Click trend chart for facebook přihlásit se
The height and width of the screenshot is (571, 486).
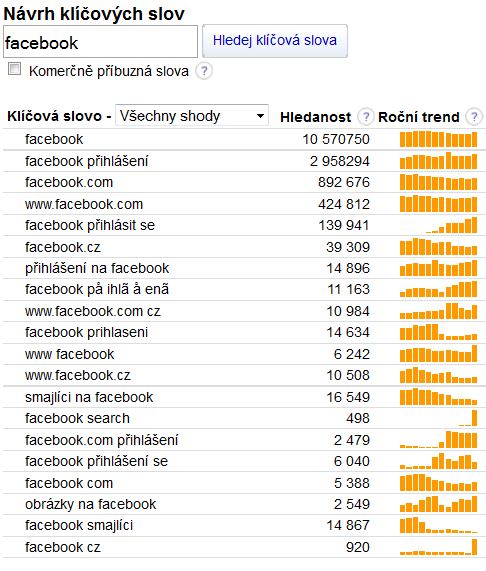tap(438, 225)
